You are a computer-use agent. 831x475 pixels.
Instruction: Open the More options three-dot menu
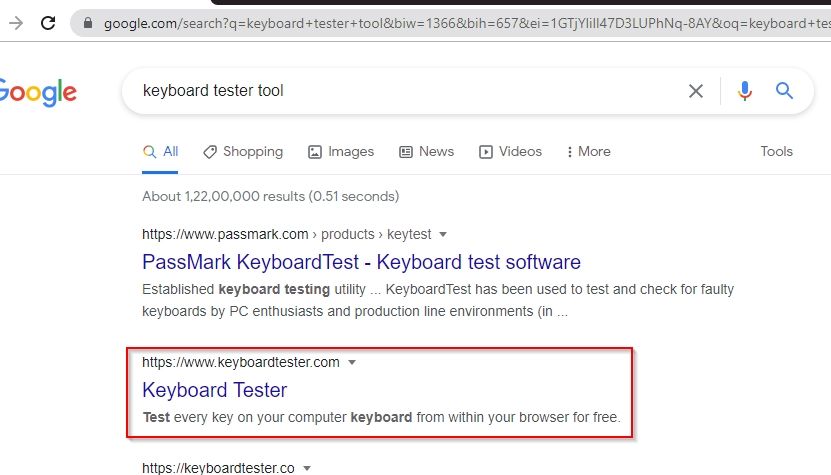(x=588, y=152)
